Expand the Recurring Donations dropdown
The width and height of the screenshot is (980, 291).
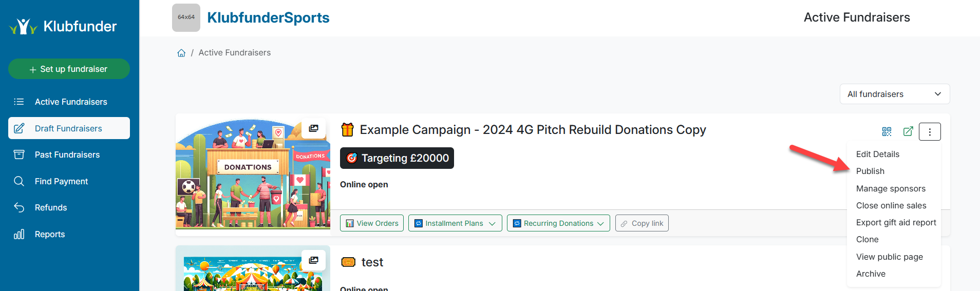click(x=558, y=223)
